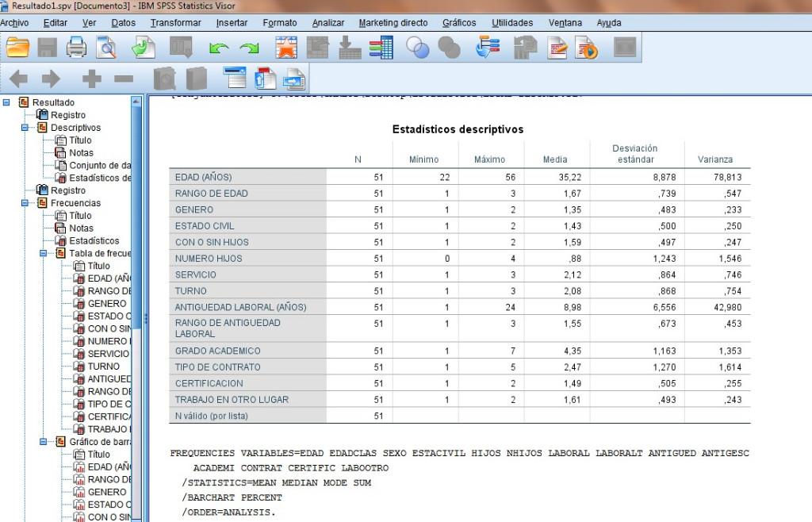Collapse the Descriptivos tree node
This screenshot has height=522, width=812.
pos(25,128)
